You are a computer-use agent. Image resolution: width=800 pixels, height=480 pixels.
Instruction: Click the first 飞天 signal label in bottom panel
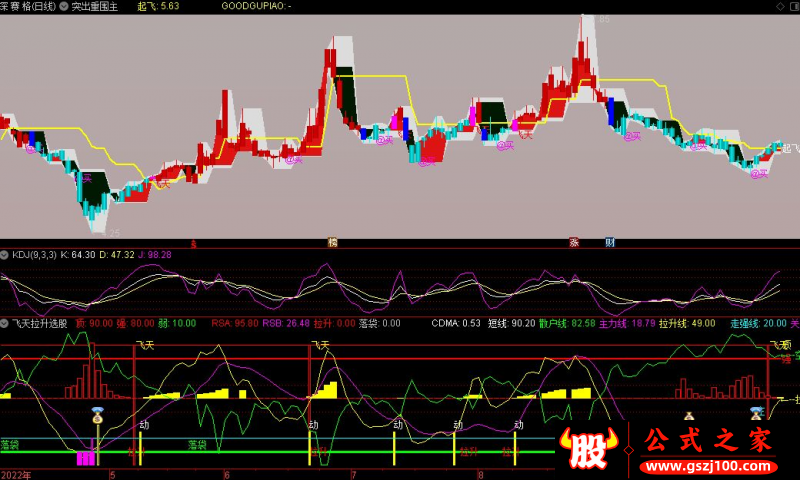(x=145, y=345)
